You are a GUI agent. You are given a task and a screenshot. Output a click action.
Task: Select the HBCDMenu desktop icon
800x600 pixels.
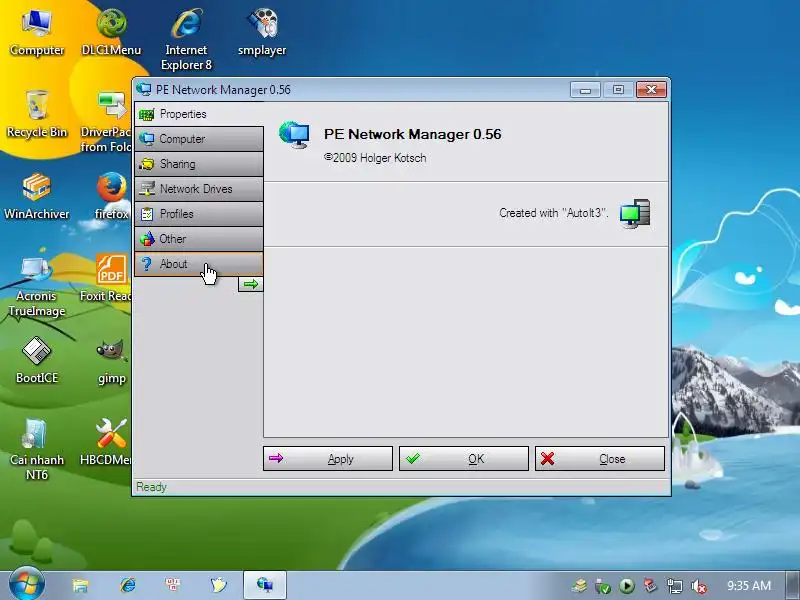pyautogui.click(x=106, y=443)
